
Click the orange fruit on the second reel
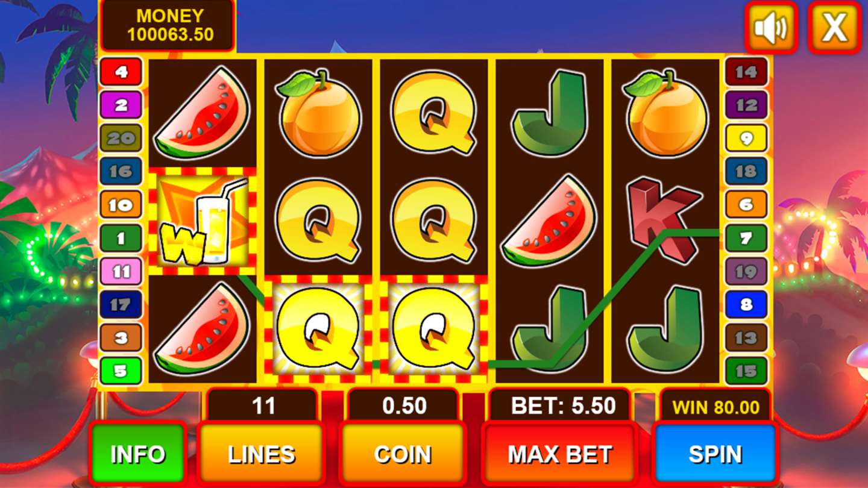tap(318, 113)
